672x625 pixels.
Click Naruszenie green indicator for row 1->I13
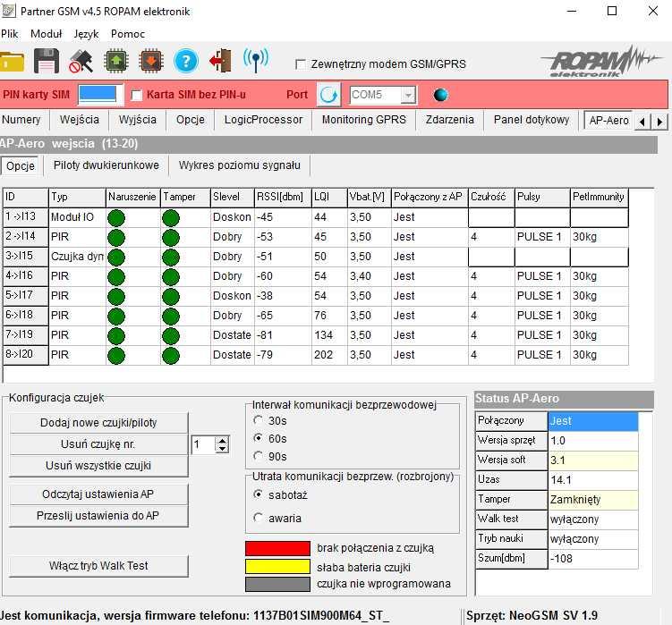116,218
